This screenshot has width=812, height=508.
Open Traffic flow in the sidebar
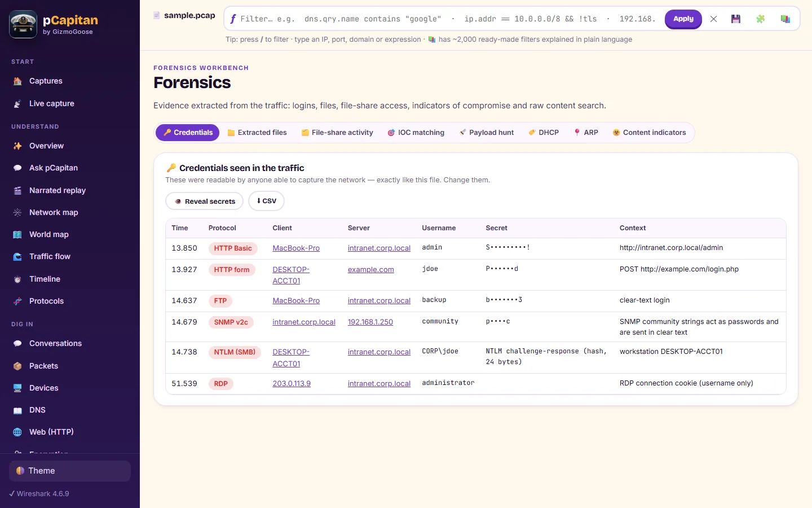pos(70,256)
